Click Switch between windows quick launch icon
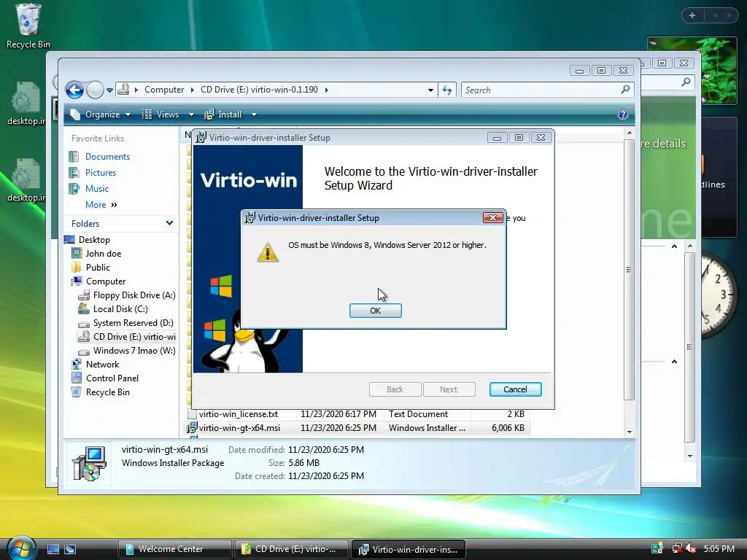Viewport: 747px width, 560px height. coord(70,549)
